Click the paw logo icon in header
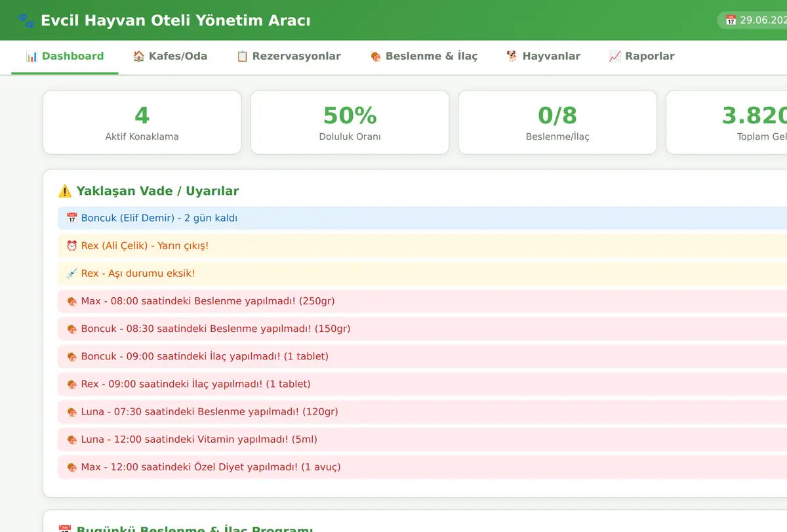The width and height of the screenshot is (787, 532). click(27, 20)
